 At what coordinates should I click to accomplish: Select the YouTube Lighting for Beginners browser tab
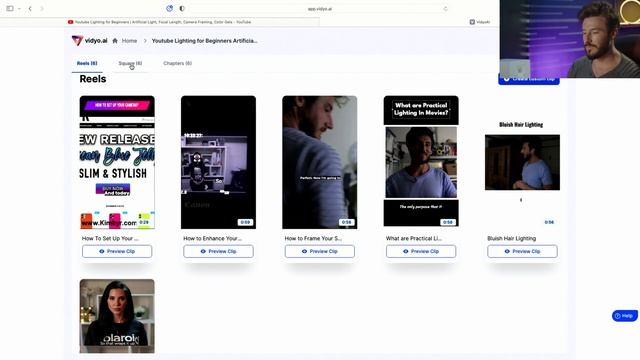[159, 22]
